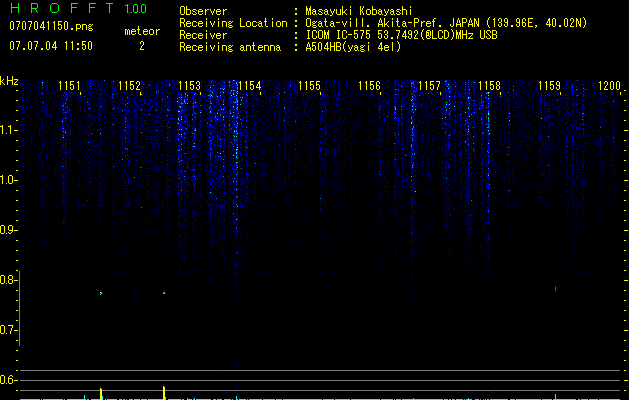The image size is (629, 400).
Task: Click the 0.8 kHz axis label
Action: pyautogui.click(x=8, y=280)
